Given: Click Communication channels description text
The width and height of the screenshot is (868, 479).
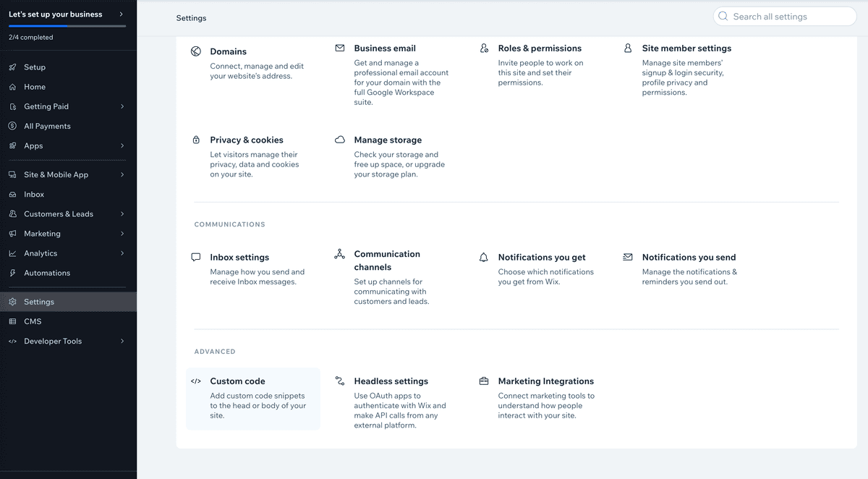Looking at the screenshot, I should [391, 292].
